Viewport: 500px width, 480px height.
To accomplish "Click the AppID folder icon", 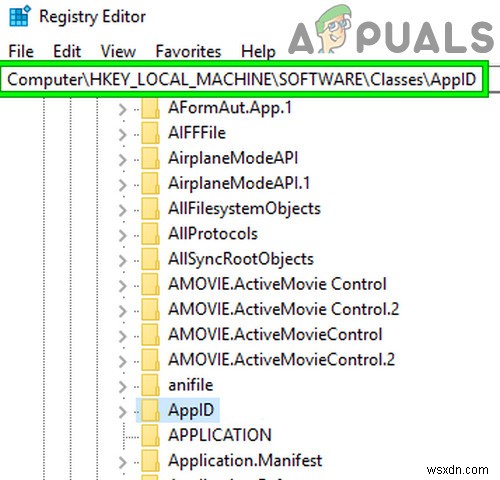I will 150,411.
